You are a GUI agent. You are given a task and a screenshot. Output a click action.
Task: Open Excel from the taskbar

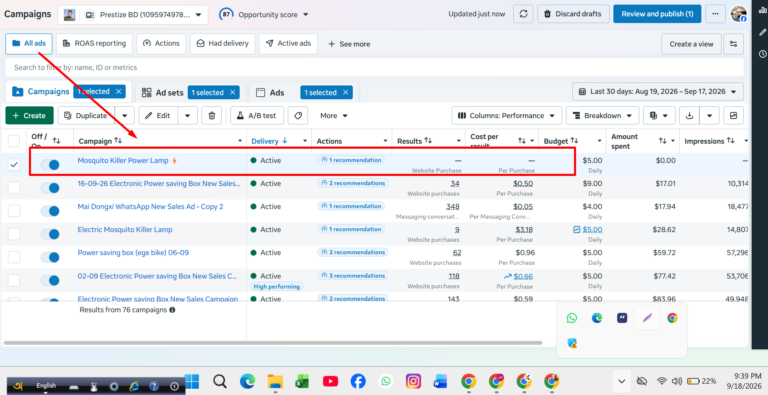click(303, 381)
